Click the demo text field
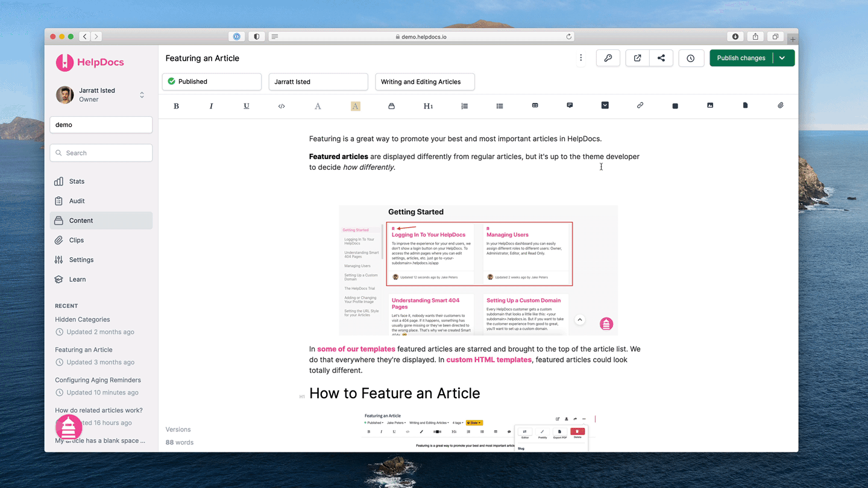 pyautogui.click(x=101, y=125)
